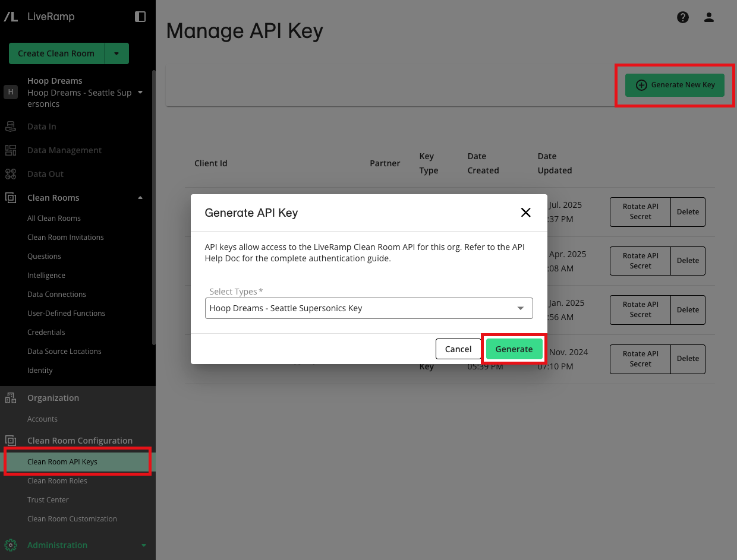Go to Clean Room Roles

tap(57, 481)
